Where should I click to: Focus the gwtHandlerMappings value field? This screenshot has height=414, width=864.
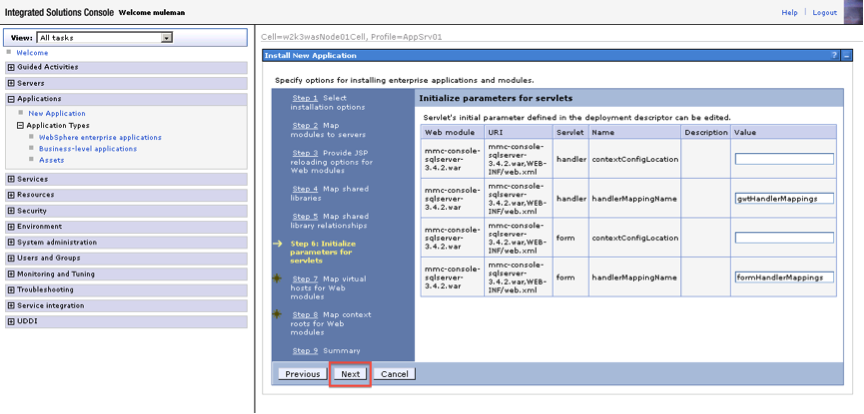pos(783,198)
